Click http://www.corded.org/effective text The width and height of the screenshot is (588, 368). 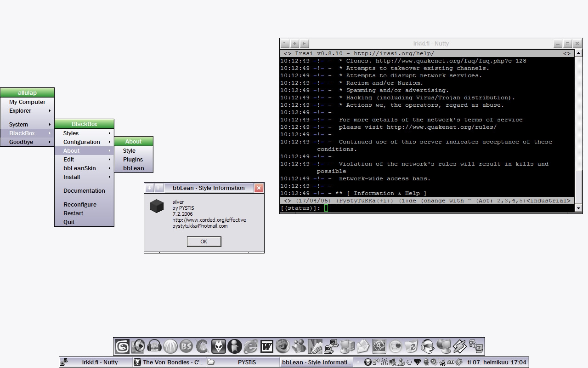coord(209,220)
